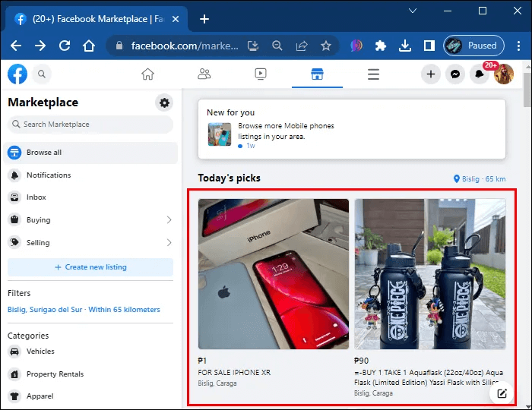This screenshot has width=532, height=410.
Task: Open the notifications bell with 20+ badge
Action: [x=480, y=74]
